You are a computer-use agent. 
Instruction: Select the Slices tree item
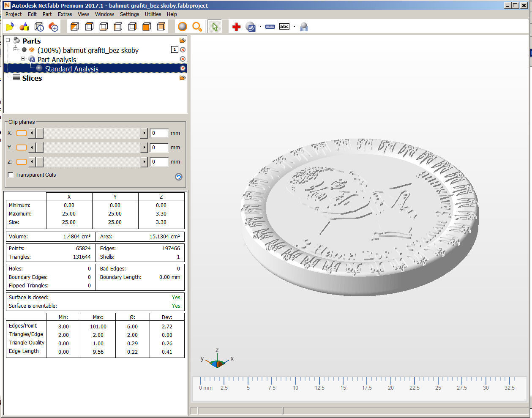click(32, 78)
